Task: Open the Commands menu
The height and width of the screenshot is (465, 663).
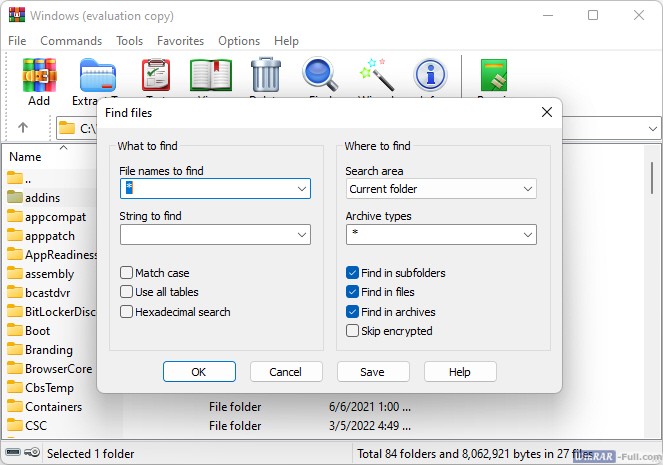Action: pos(71,41)
